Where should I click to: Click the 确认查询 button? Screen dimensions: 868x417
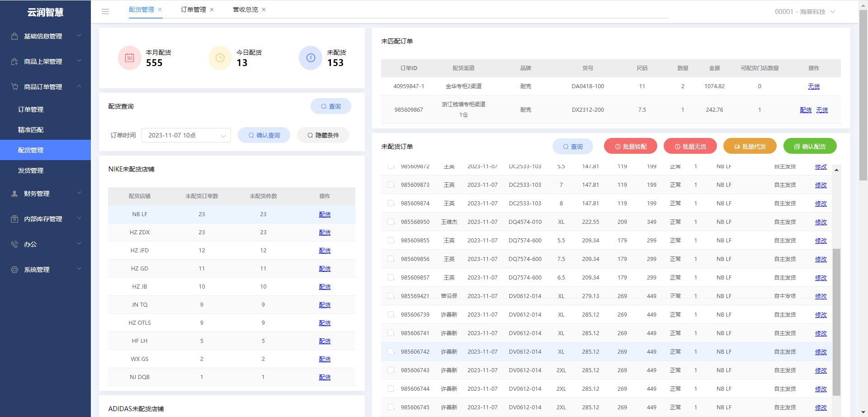(264, 135)
